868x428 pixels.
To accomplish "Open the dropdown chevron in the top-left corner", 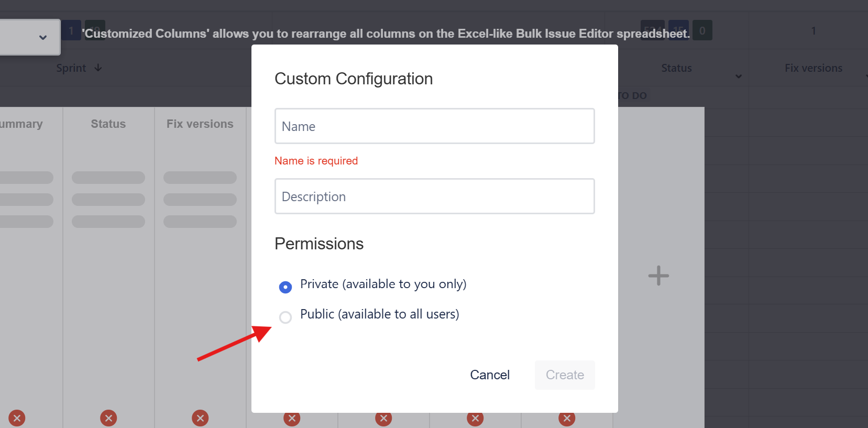I will 43,37.
